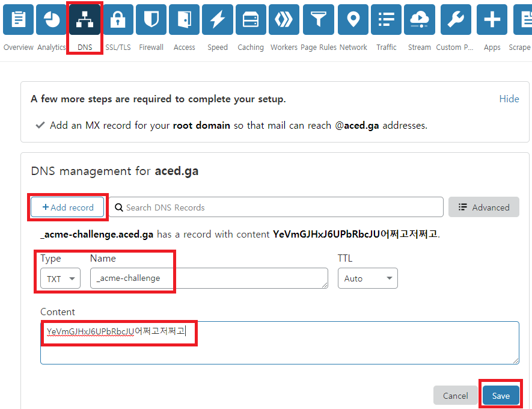Screen dimensions: 532x409
Task: Open the Stream panel
Action: pyautogui.click(x=419, y=20)
